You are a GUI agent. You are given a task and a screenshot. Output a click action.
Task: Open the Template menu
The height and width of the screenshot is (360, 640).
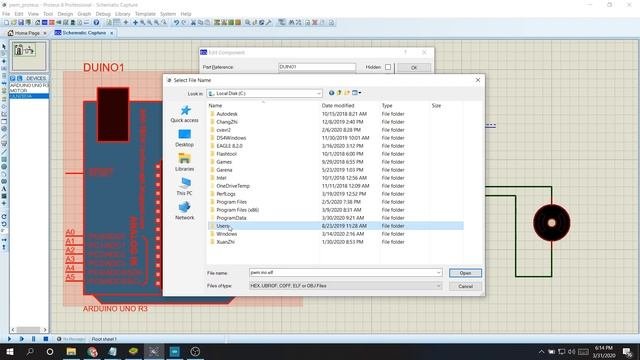pyautogui.click(x=145, y=14)
